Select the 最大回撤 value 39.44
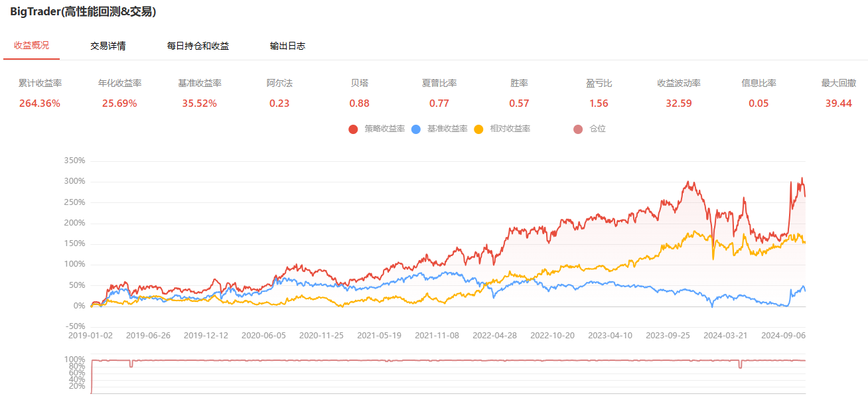The height and width of the screenshot is (402, 868). (x=837, y=103)
